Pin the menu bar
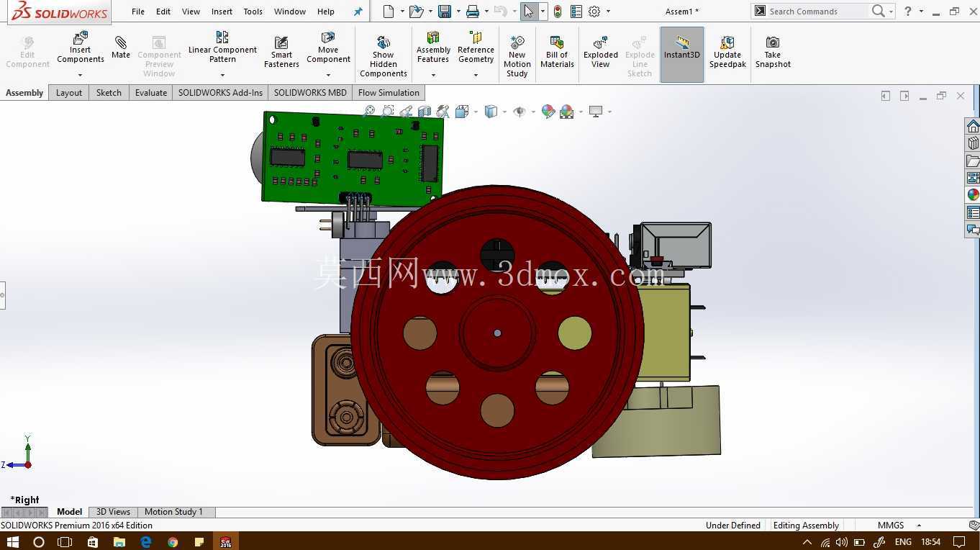 tap(358, 12)
